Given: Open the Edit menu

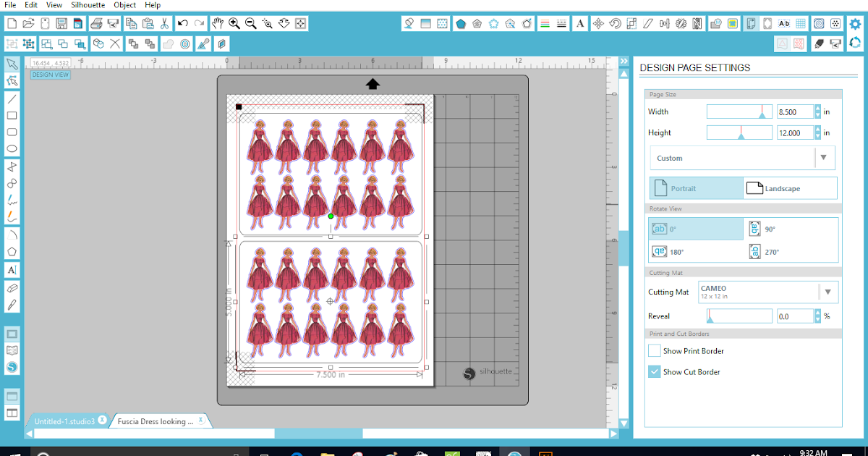Looking at the screenshot, I should (x=31, y=5).
